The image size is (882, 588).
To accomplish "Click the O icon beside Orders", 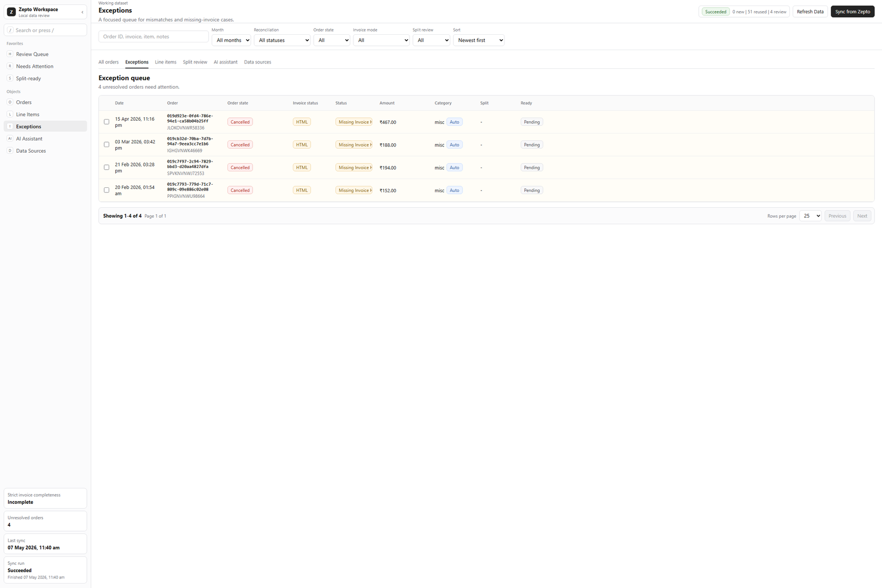I will click(10, 102).
